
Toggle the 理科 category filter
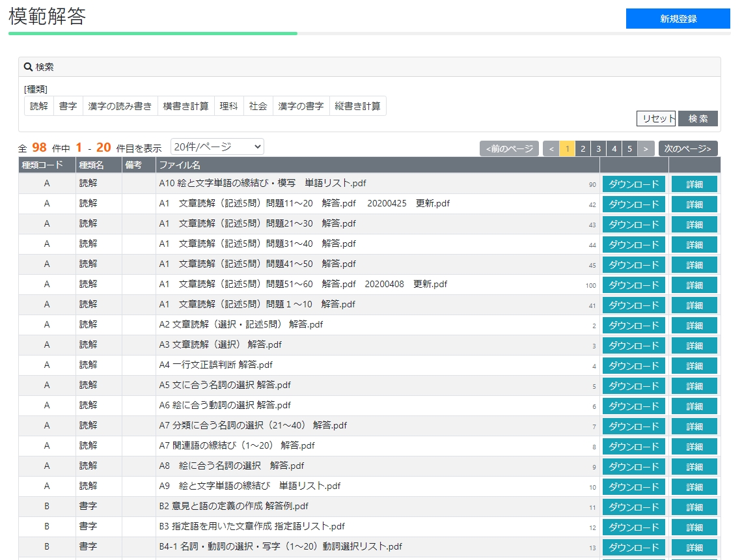(228, 106)
